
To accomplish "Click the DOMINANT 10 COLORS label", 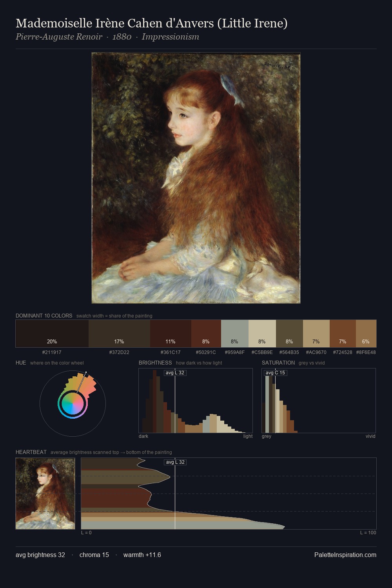I will pyautogui.click(x=44, y=316).
